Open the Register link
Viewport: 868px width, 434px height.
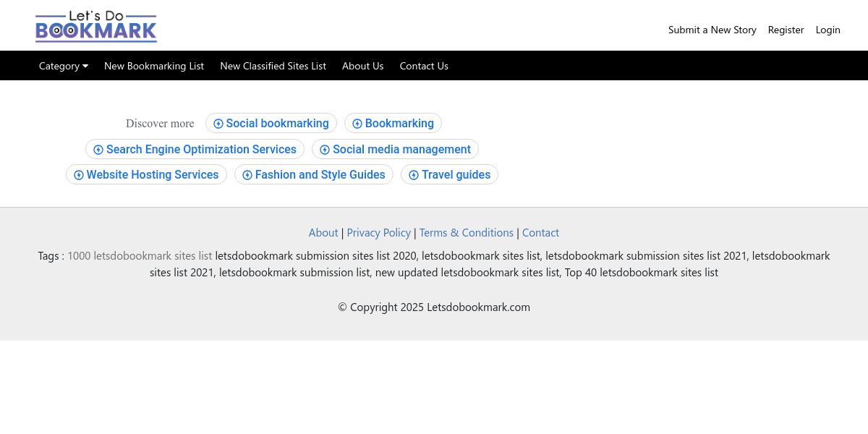[786, 30]
